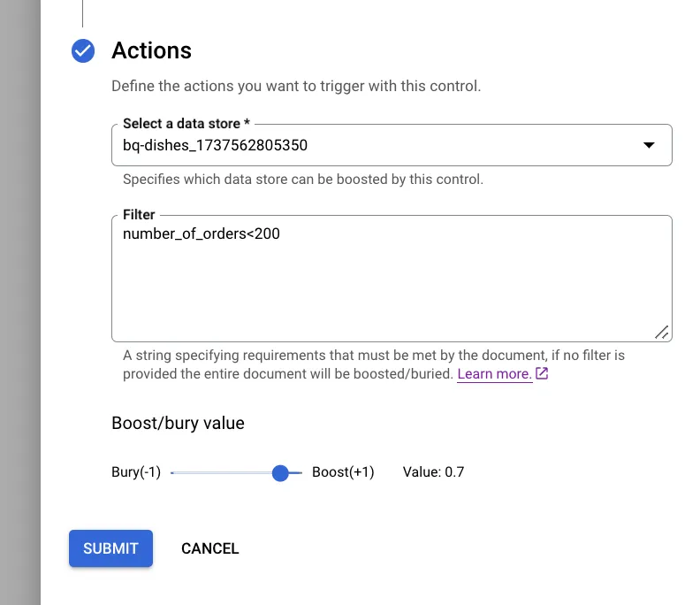This screenshot has width=700, height=605.
Task: Click the slider track end near Boost(+1)
Action: [299, 473]
